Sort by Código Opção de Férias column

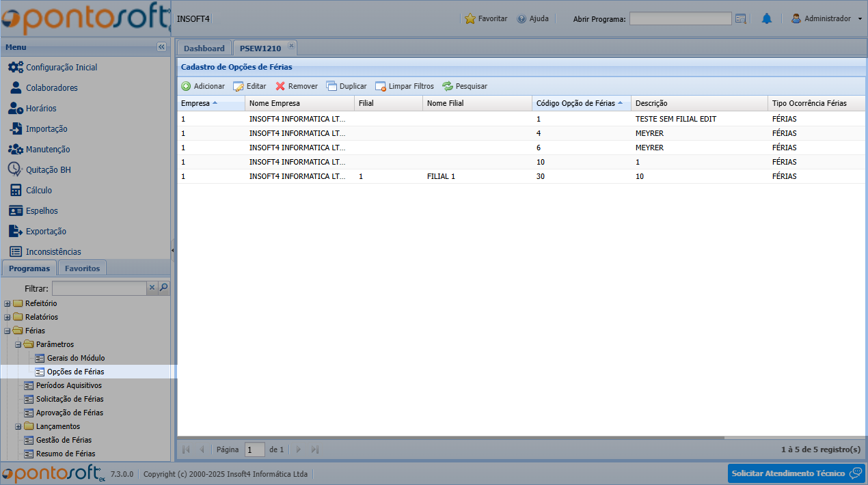coord(575,103)
